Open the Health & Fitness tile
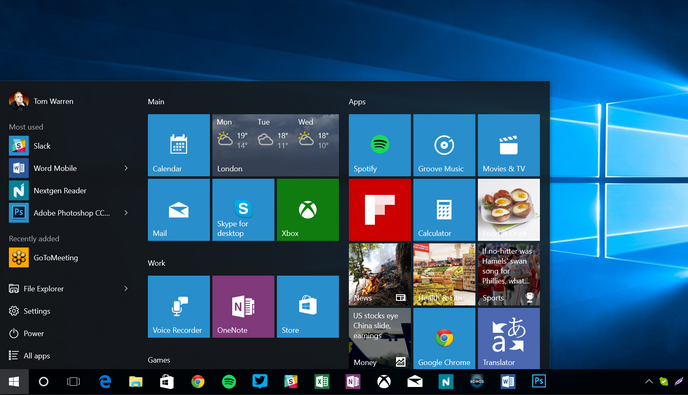 click(x=444, y=274)
